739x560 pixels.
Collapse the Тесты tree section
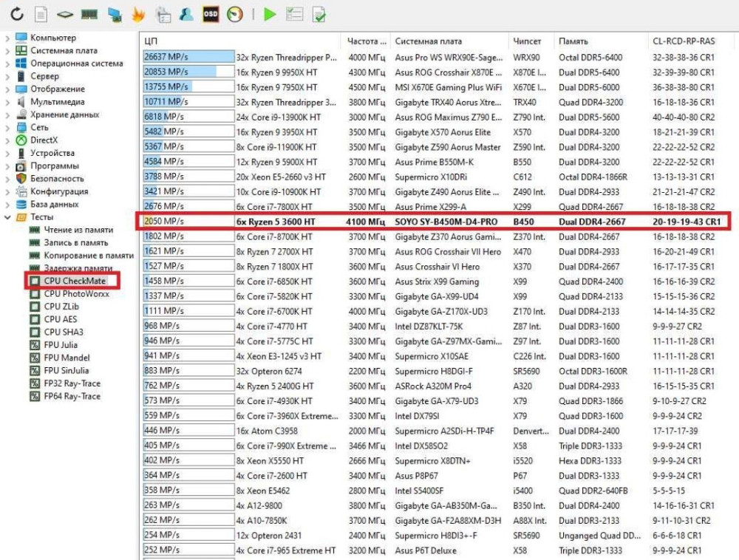7,217
